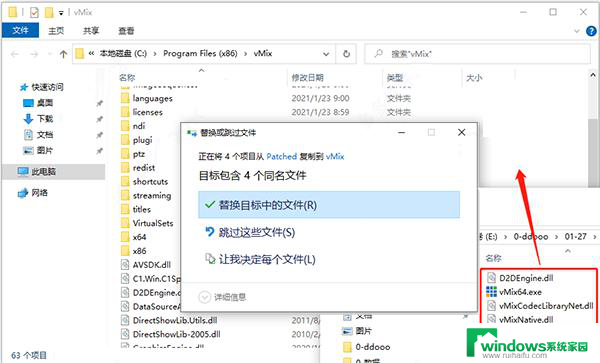Choose 替换目标中的文件(R) option
Viewport: 600px width, 363px height.
tap(329, 205)
